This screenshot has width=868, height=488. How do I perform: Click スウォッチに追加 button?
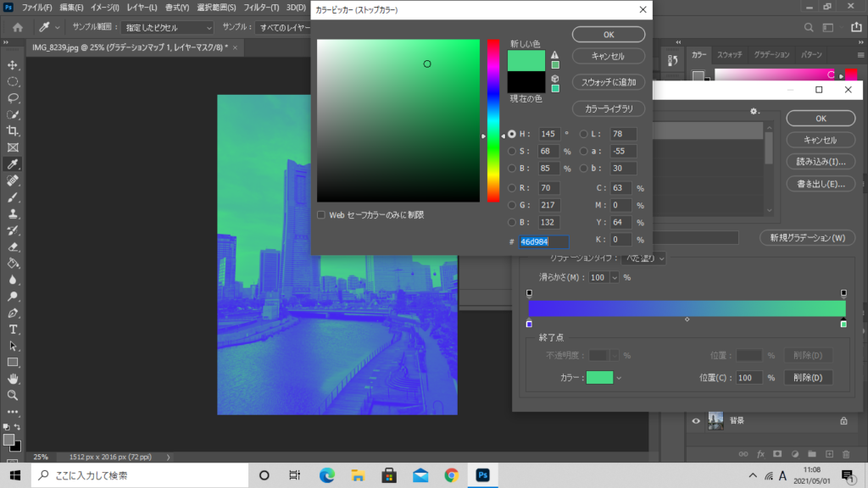point(609,82)
